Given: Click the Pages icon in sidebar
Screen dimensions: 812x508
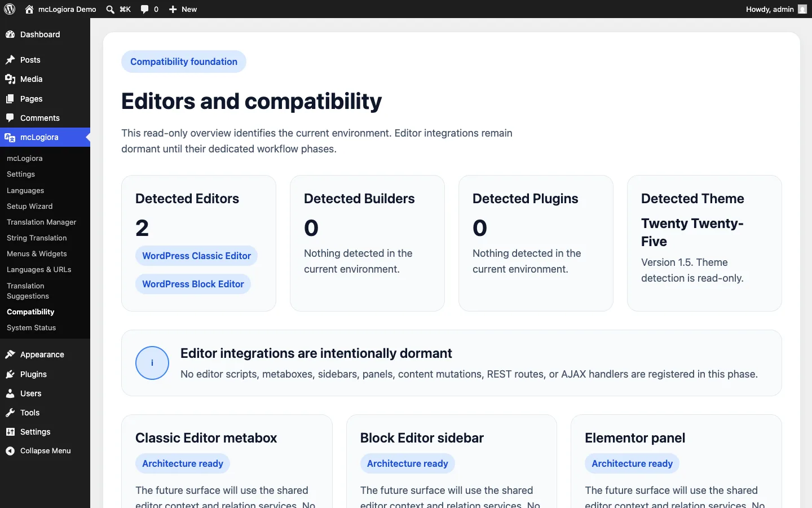Looking at the screenshot, I should tap(10, 99).
